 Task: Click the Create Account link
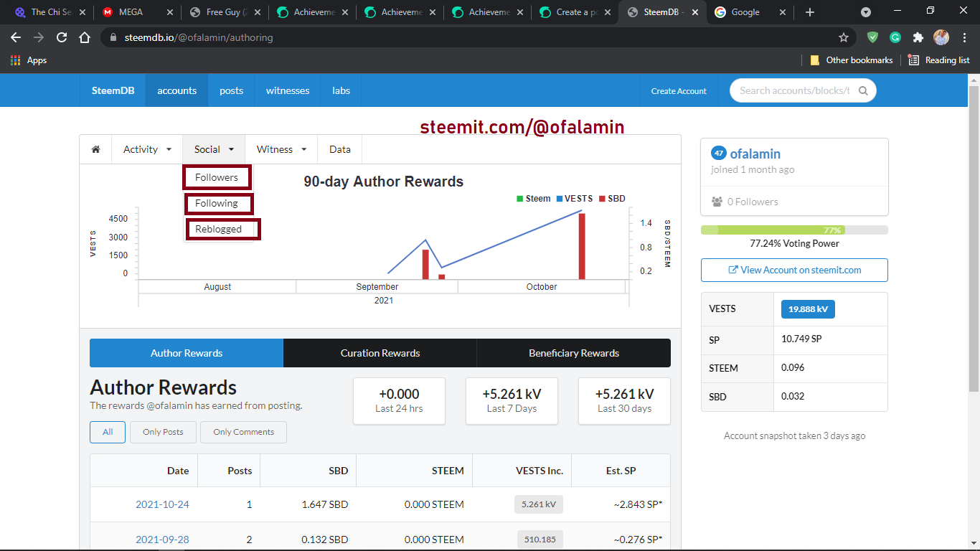click(x=679, y=91)
